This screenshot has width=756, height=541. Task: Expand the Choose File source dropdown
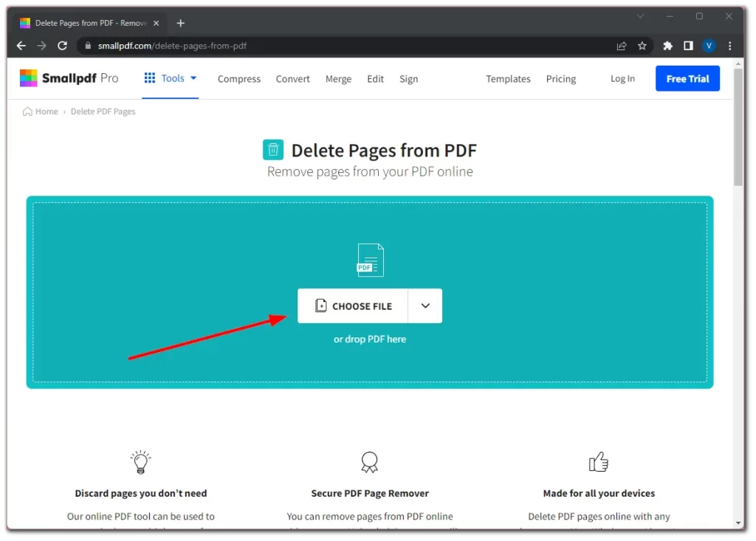[x=425, y=306]
